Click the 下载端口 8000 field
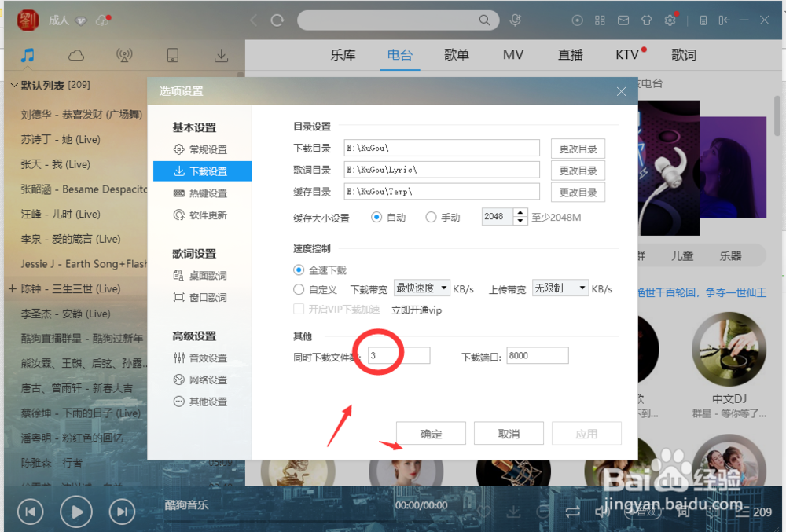The image size is (786, 532). 538,355
